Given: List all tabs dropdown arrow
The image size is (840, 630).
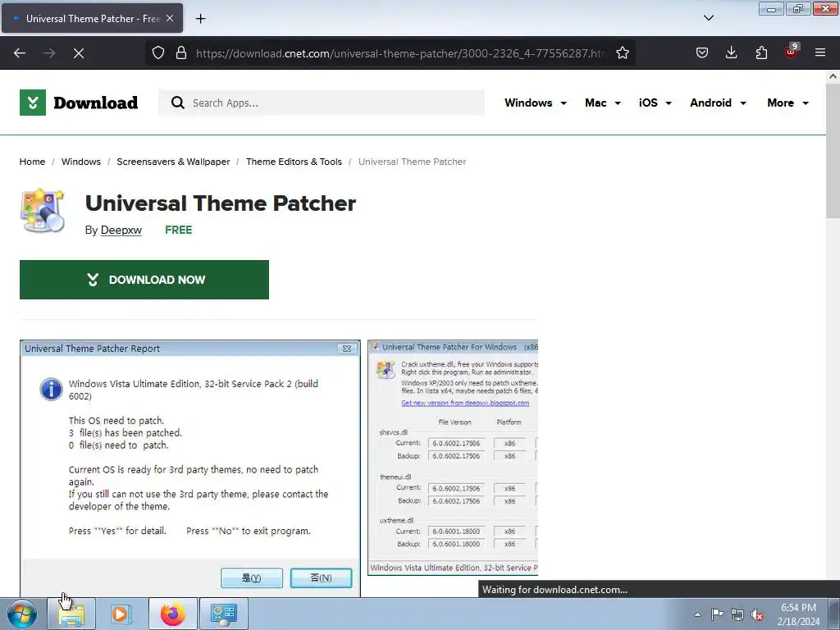Looking at the screenshot, I should click(x=708, y=18).
